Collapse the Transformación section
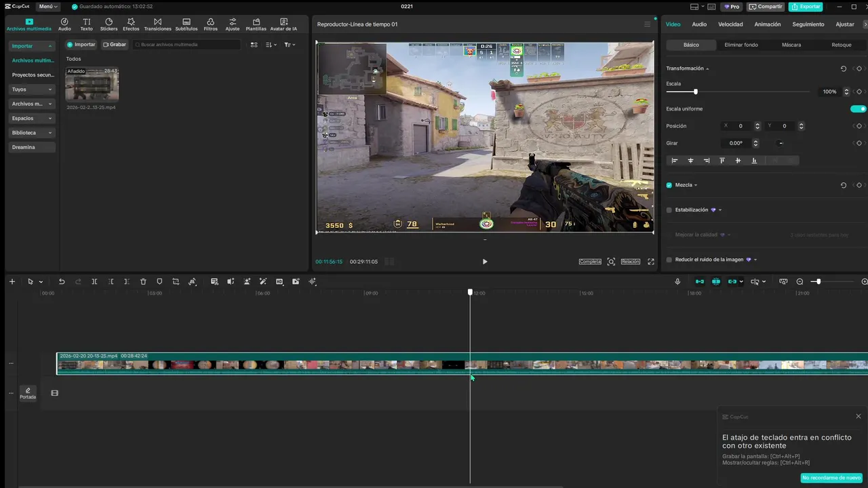The height and width of the screenshot is (488, 868). pyautogui.click(x=707, y=68)
